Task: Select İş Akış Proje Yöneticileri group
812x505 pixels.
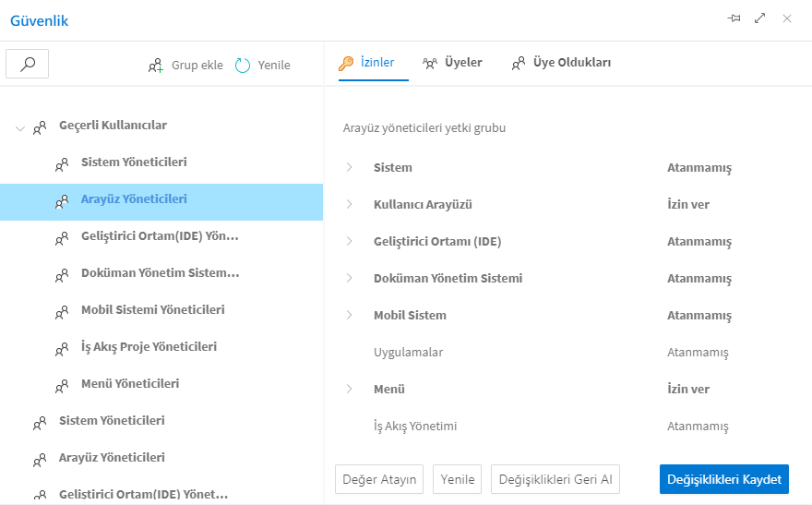Action: (x=149, y=347)
